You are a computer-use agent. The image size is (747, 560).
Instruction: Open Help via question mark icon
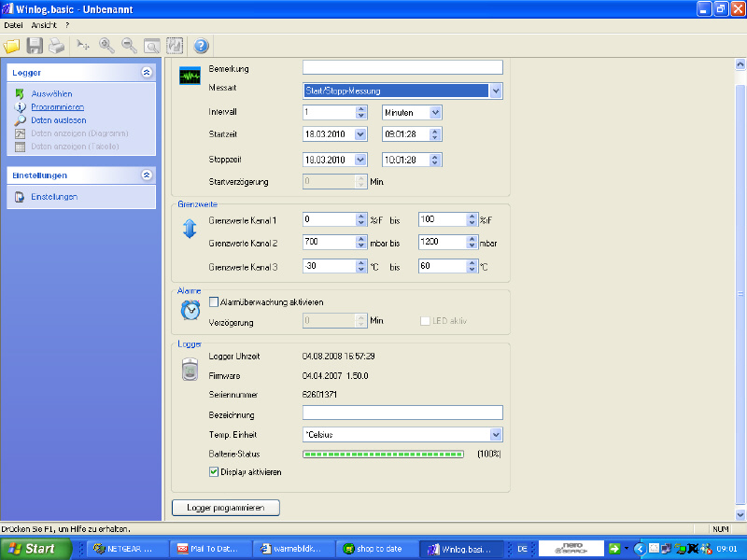[x=201, y=46]
